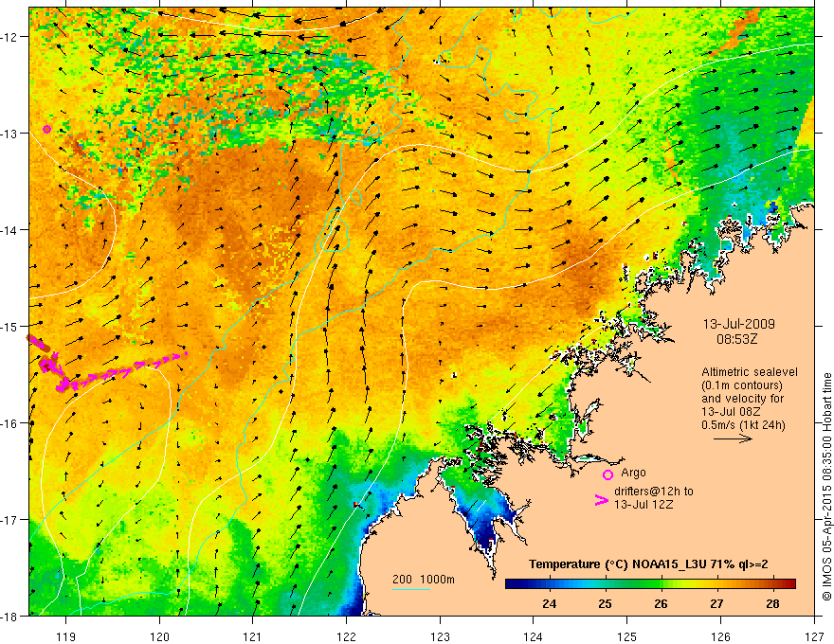Click latitude axis label -14
This screenshot has height=644, width=834.
click(x=10, y=230)
